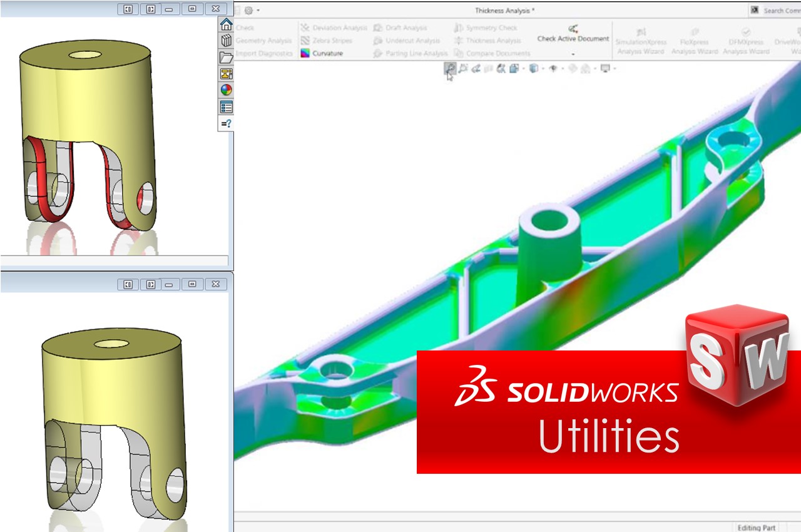Screen dimensions: 801x532
Task: Toggle Draft Analysis
Action: click(400, 28)
